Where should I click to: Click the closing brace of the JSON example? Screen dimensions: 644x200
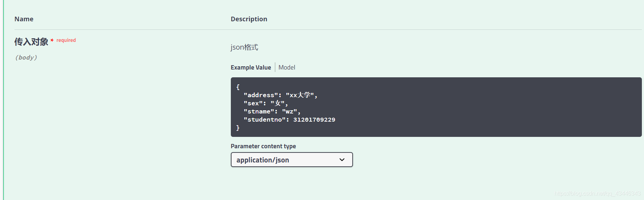click(238, 128)
